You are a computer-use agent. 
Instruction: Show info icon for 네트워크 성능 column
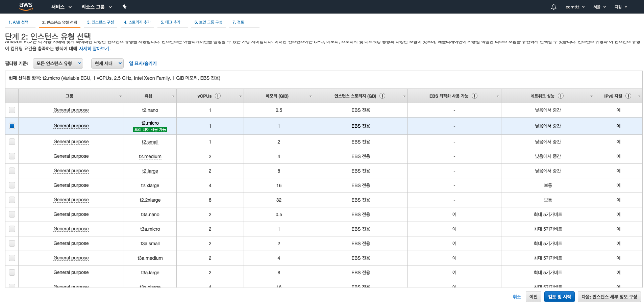coord(561,96)
